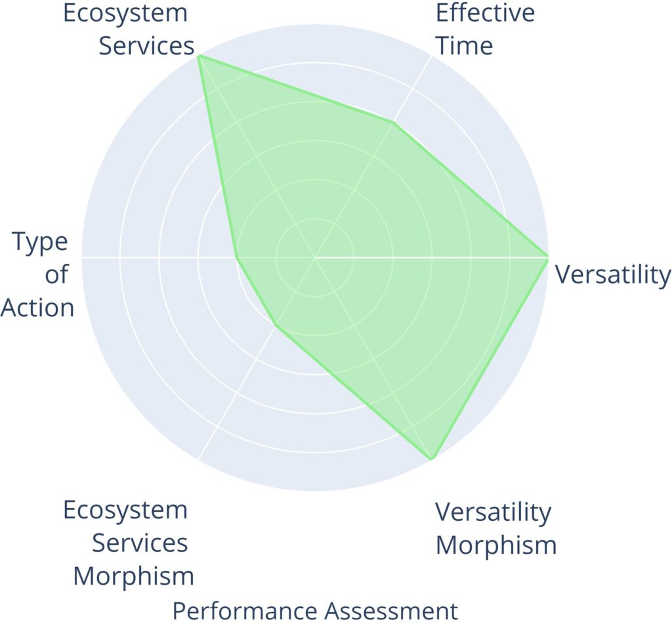Click the center origin of the radar chart
Screen dimensions: 672x622
[315, 257]
